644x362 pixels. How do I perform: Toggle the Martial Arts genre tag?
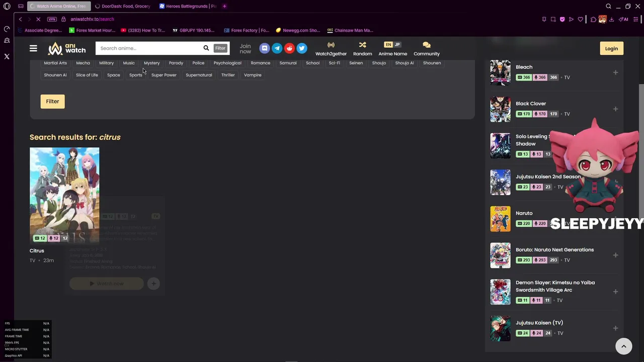point(55,63)
